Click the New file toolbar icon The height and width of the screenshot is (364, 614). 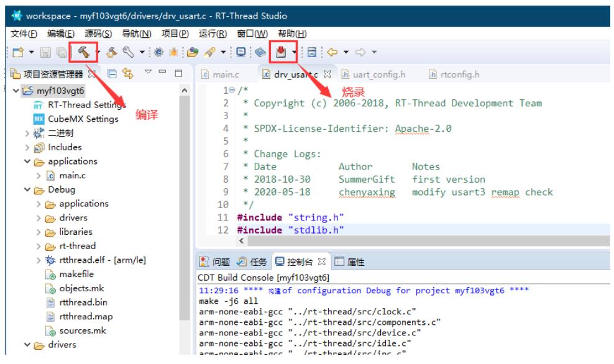click(x=18, y=52)
